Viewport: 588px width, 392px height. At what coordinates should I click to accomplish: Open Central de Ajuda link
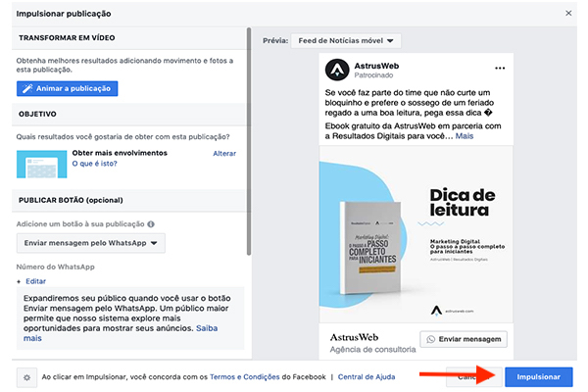(x=367, y=376)
